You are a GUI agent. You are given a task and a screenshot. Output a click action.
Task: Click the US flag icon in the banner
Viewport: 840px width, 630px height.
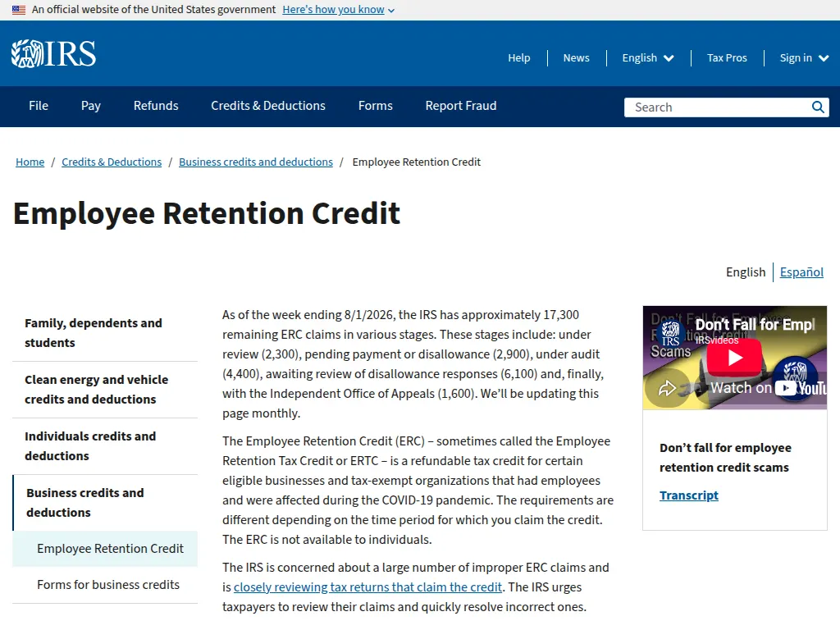coord(19,10)
